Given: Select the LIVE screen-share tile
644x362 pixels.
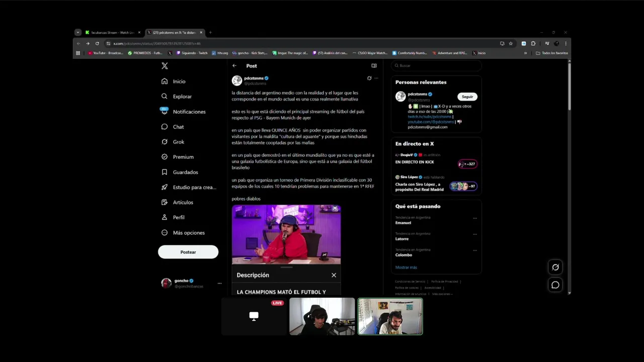Looking at the screenshot, I should click(254, 316).
